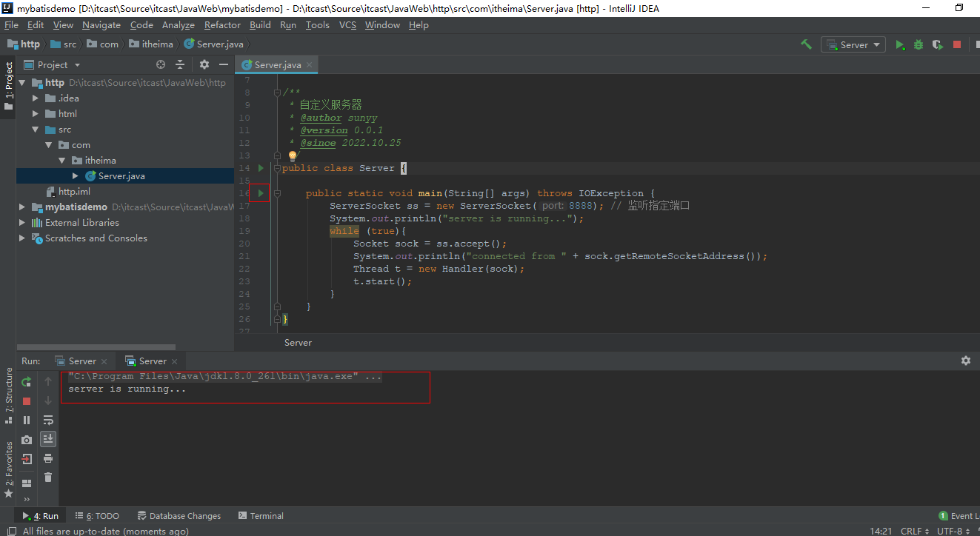Open the Project view dropdown
The height and width of the screenshot is (536, 980).
(x=52, y=65)
